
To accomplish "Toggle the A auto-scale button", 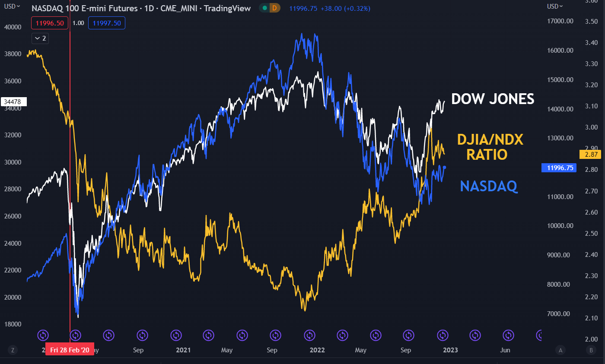I will (560, 350).
